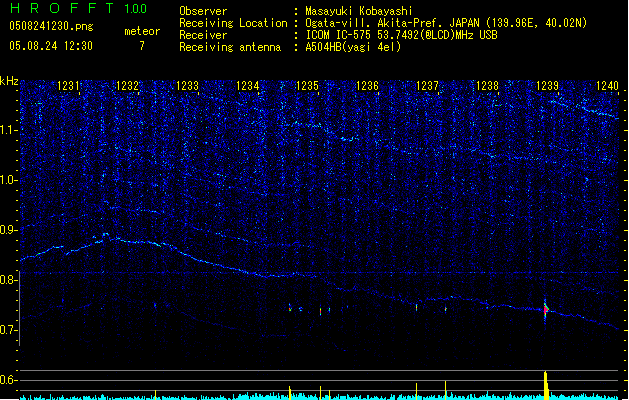
Task: Select observer name Masayuki Kobayashi
Action: pyautogui.click(x=359, y=11)
